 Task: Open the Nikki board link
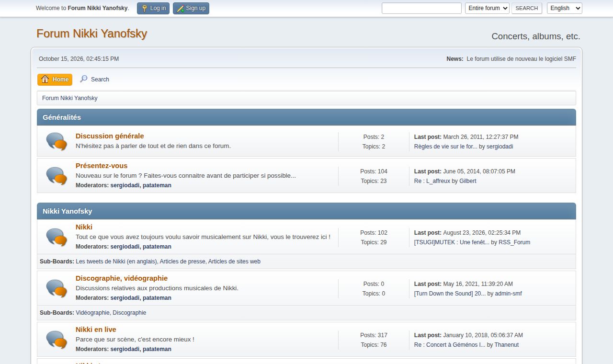(x=84, y=227)
